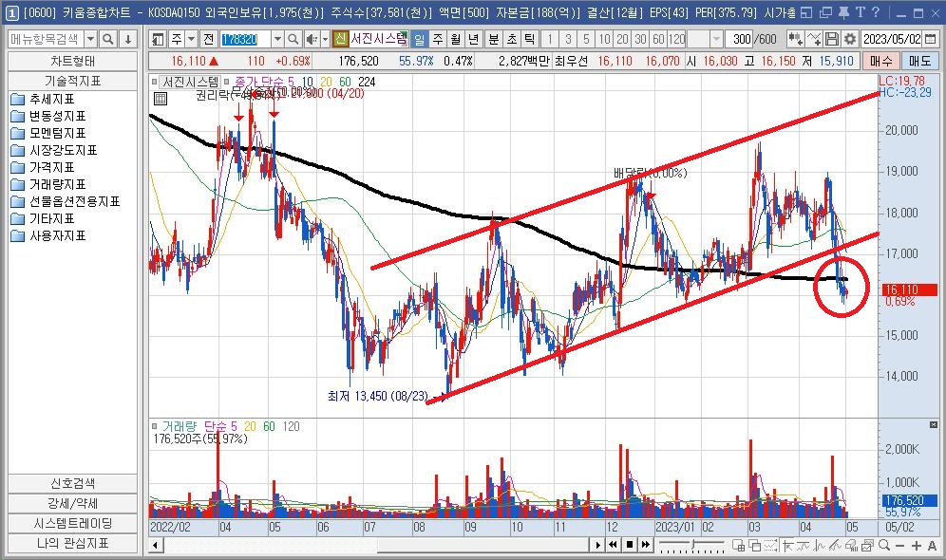Toggle the 전 button in toolbar

pos(208,40)
